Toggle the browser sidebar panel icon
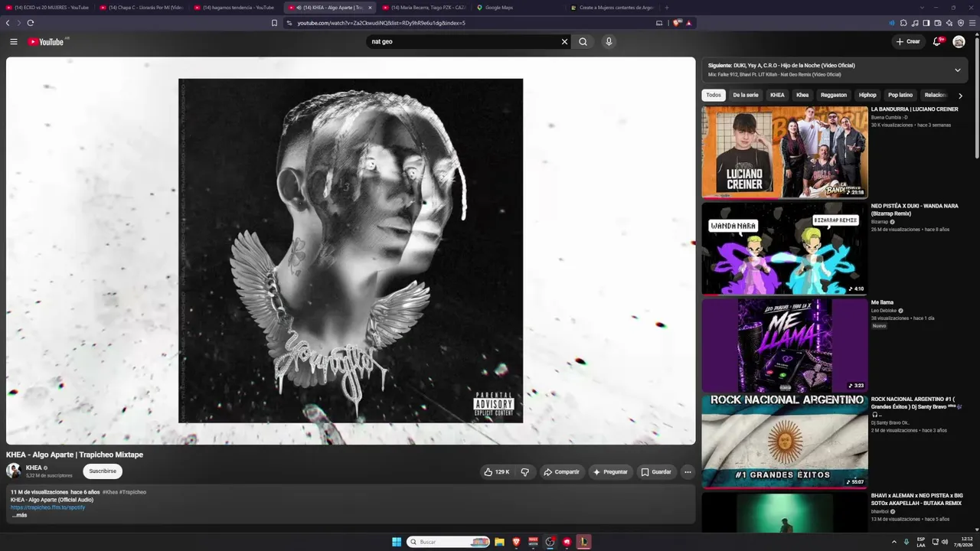This screenshot has width=980, height=551. [x=926, y=23]
